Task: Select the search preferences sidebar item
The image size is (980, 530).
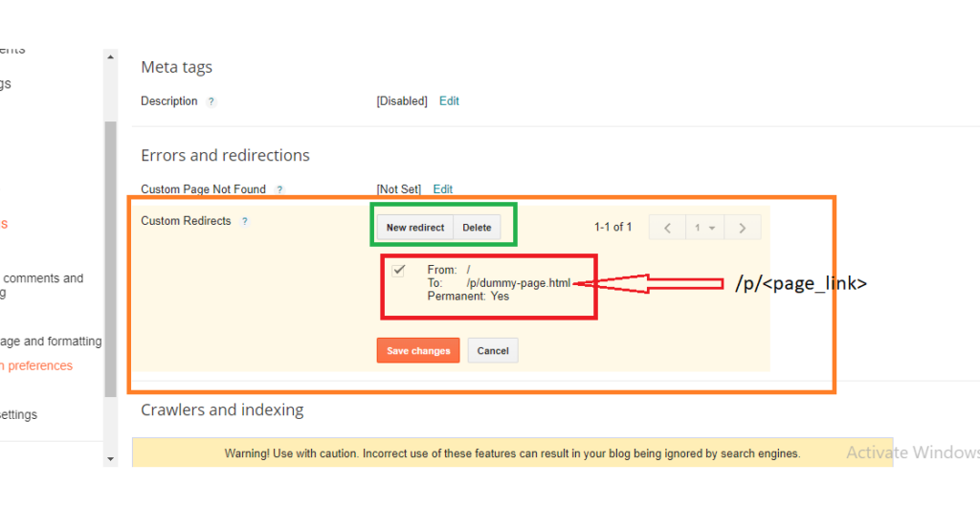Action: point(36,365)
